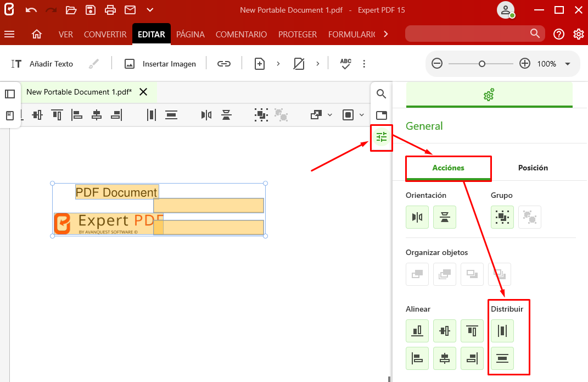
Task: Group objects using the editing toolbar icon
Action: (x=261, y=115)
